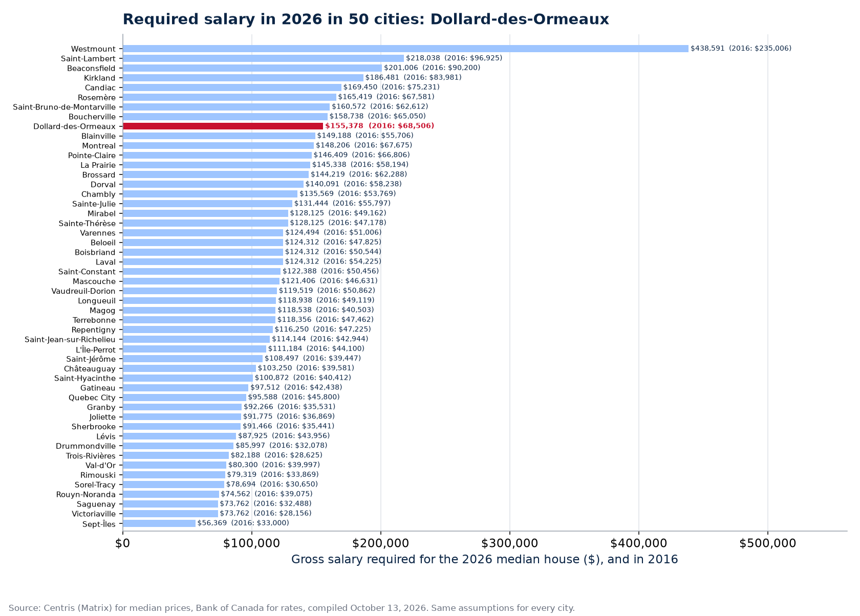860x616 pixels.
Task: Click the Centris source note at bottom
Action: click(x=292, y=608)
